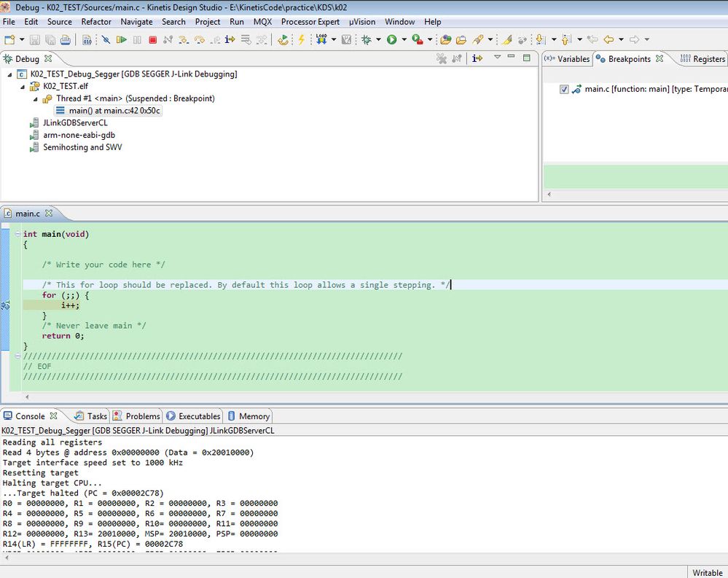Click the restart debug icon

283,40
